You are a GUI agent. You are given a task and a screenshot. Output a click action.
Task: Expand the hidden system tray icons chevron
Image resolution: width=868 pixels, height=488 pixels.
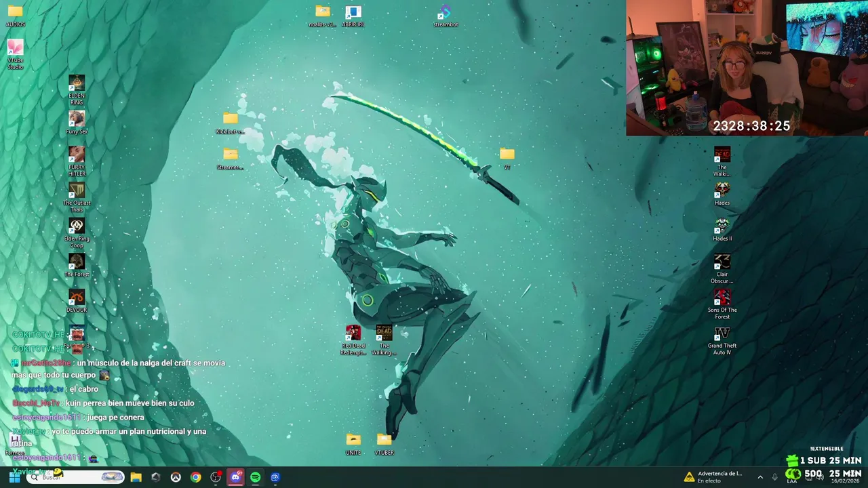pyautogui.click(x=759, y=477)
